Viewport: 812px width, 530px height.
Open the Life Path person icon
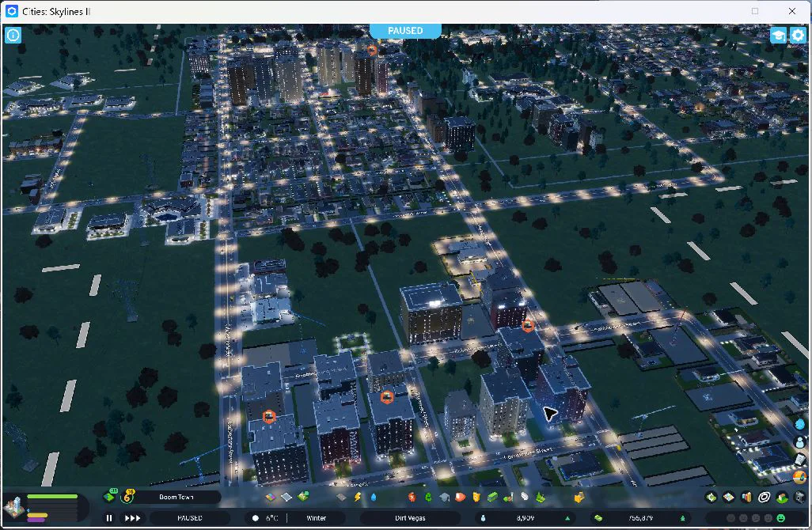coord(801,441)
